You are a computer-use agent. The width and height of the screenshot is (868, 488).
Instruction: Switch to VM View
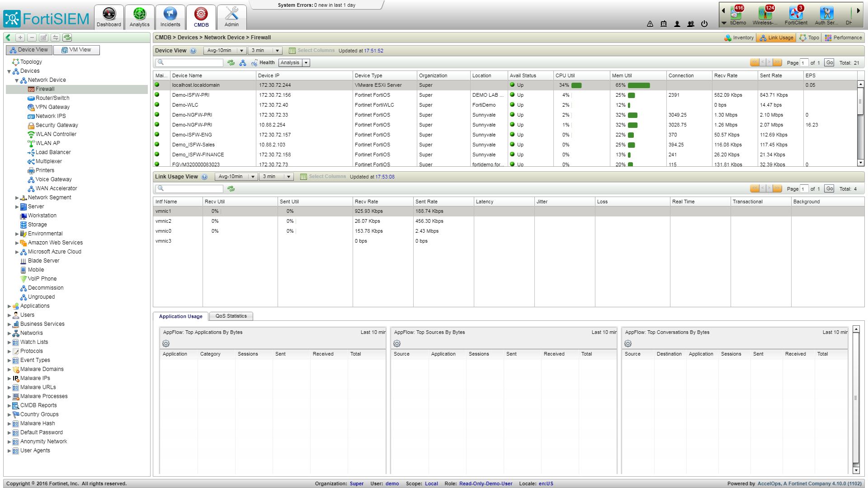[76, 50]
